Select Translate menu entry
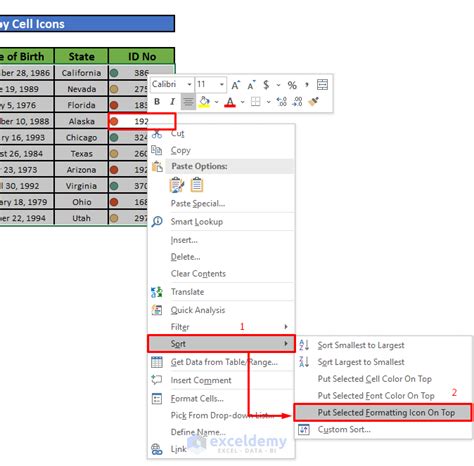Image resolution: width=474 pixels, height=466 pixels. (187, 292)
